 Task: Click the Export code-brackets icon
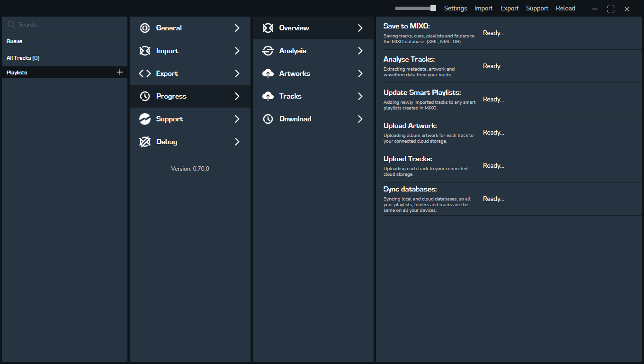[x=145, y=73]
